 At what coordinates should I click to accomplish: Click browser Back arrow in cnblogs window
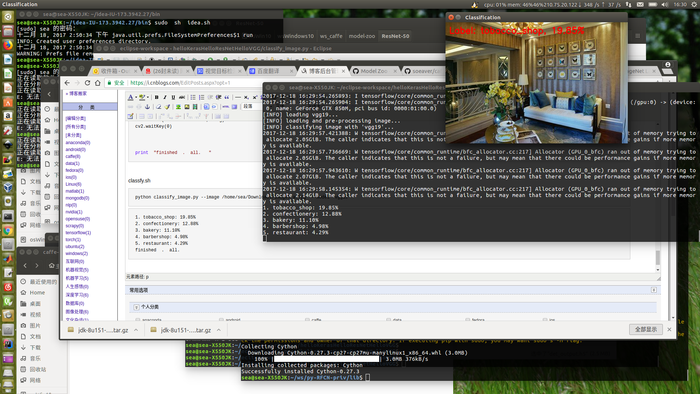[x=67, y=83]
